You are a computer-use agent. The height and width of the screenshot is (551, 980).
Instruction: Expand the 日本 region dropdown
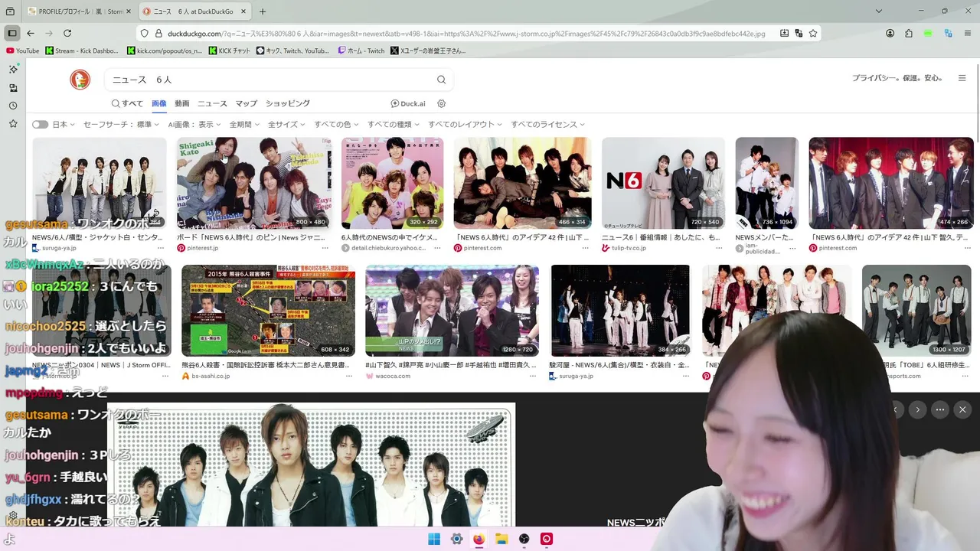tap(64, 124)
